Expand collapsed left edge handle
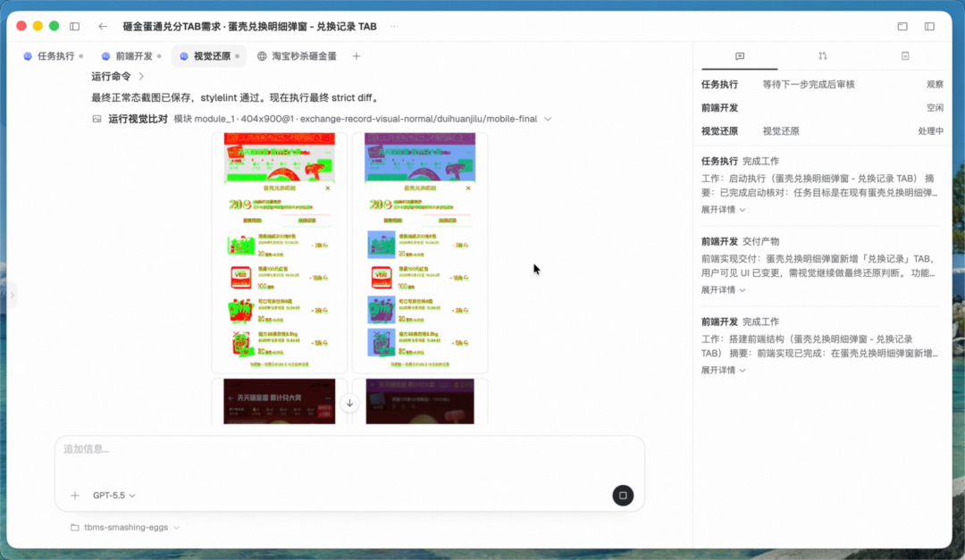Viewport: 965px width, 560px height. (12, 296)
